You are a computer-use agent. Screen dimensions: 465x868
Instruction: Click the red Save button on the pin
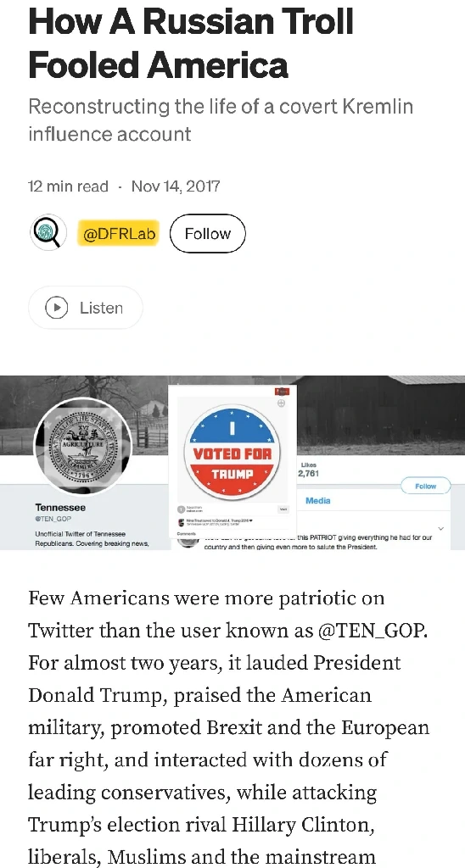282,392
